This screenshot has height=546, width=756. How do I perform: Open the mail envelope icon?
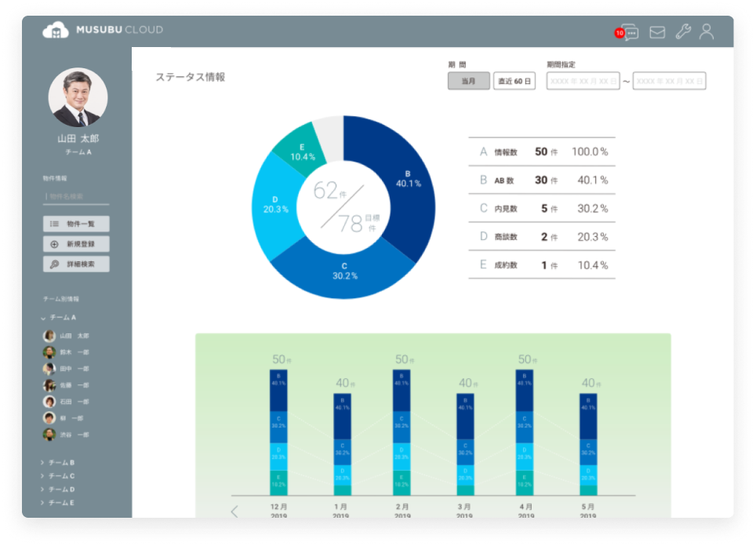[657, 32]
